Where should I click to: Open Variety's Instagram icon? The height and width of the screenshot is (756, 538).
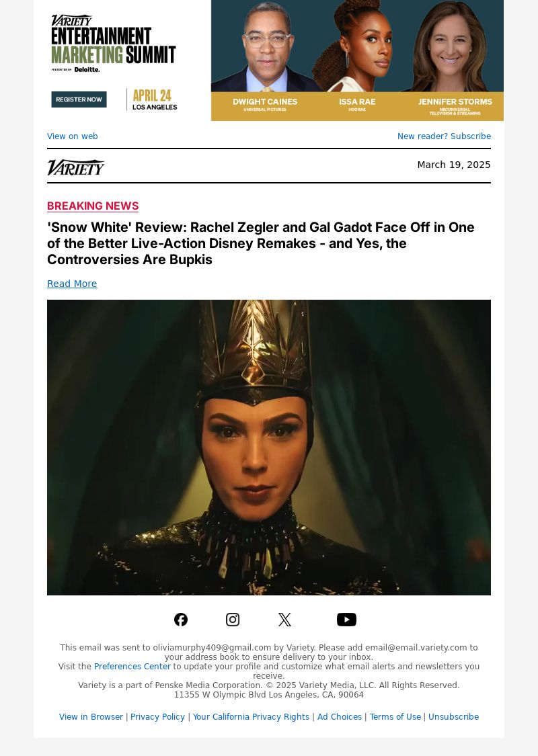click(x=233, y=620)
